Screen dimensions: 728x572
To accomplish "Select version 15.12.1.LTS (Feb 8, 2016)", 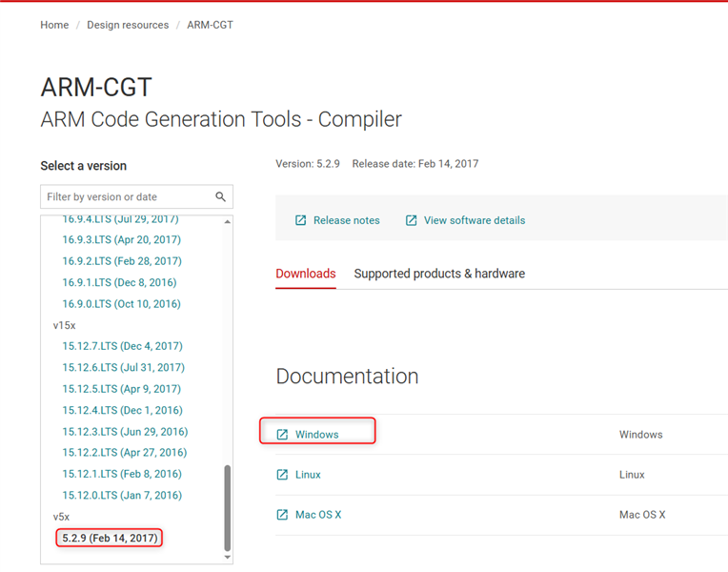I will [122, 474].
